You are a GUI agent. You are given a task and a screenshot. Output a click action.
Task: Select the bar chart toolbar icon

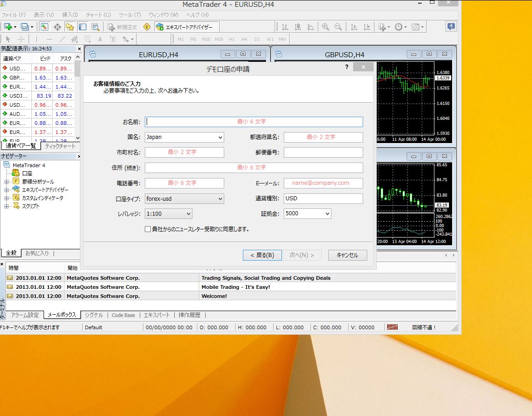(x=285, y=27)
